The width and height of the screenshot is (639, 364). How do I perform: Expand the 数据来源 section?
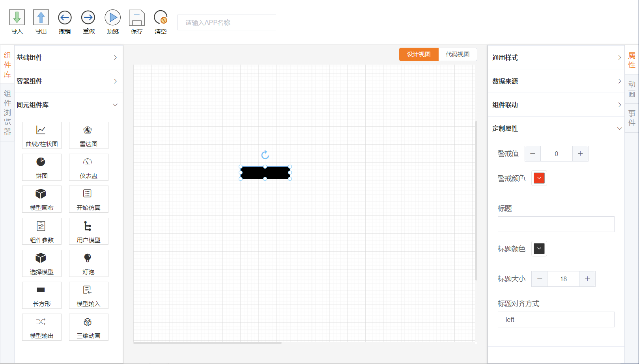coord(556,81)
